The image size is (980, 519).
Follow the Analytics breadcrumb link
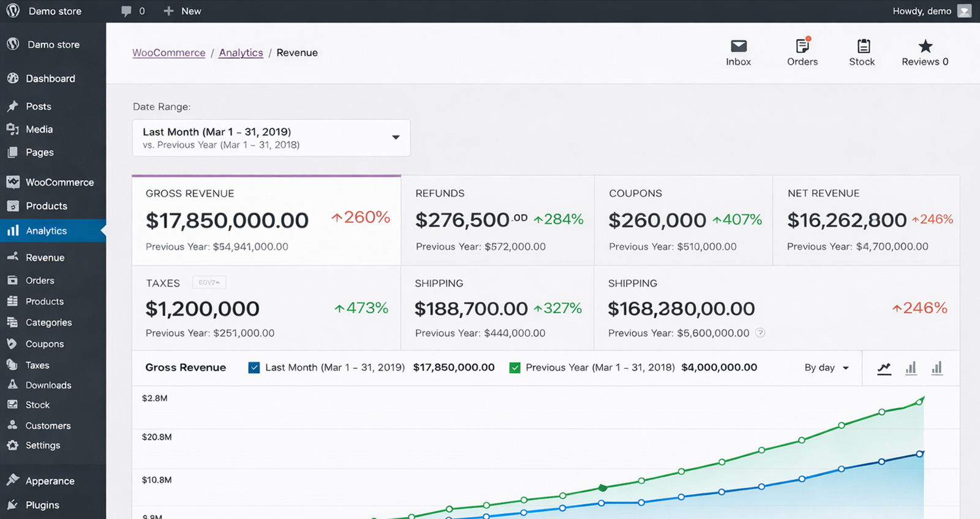[241, 53]
